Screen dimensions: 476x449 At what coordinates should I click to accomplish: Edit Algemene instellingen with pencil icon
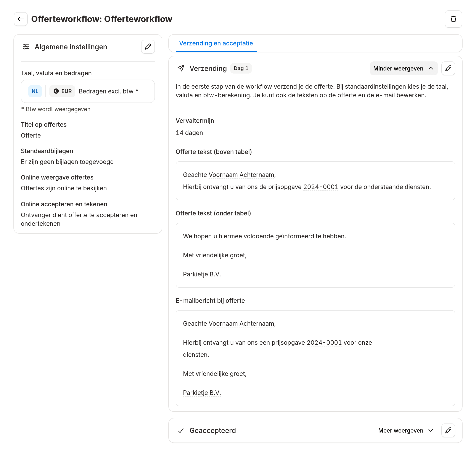[x=148, y=47]
